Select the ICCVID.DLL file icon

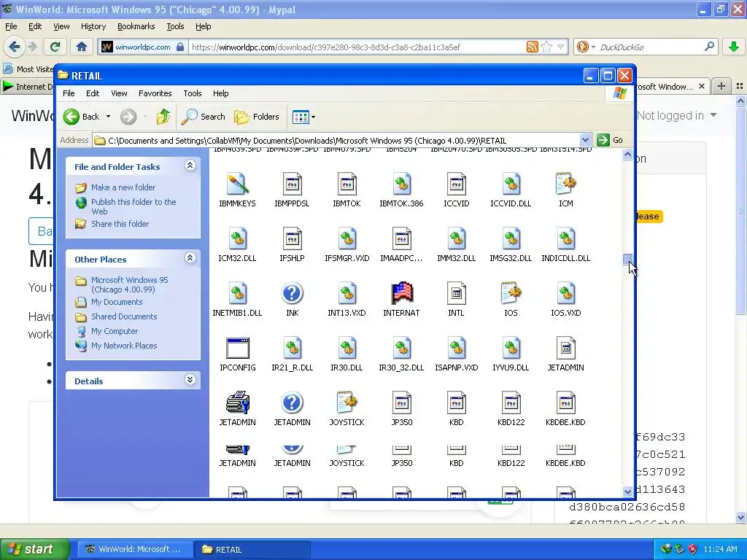point(511,184)
